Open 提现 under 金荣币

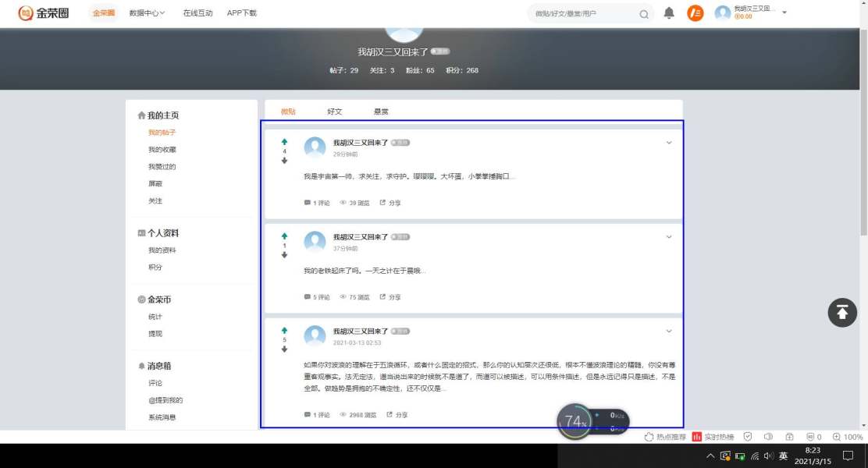[x=155, y=334]
